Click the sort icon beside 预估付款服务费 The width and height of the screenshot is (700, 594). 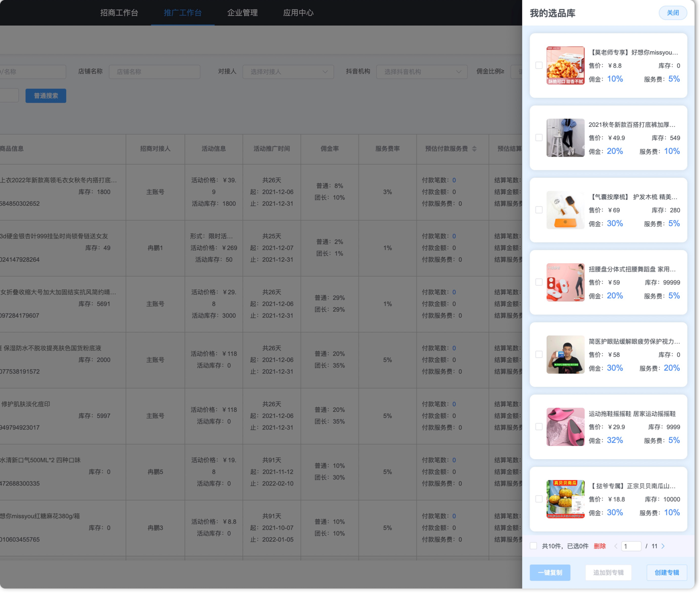[474, 149]
